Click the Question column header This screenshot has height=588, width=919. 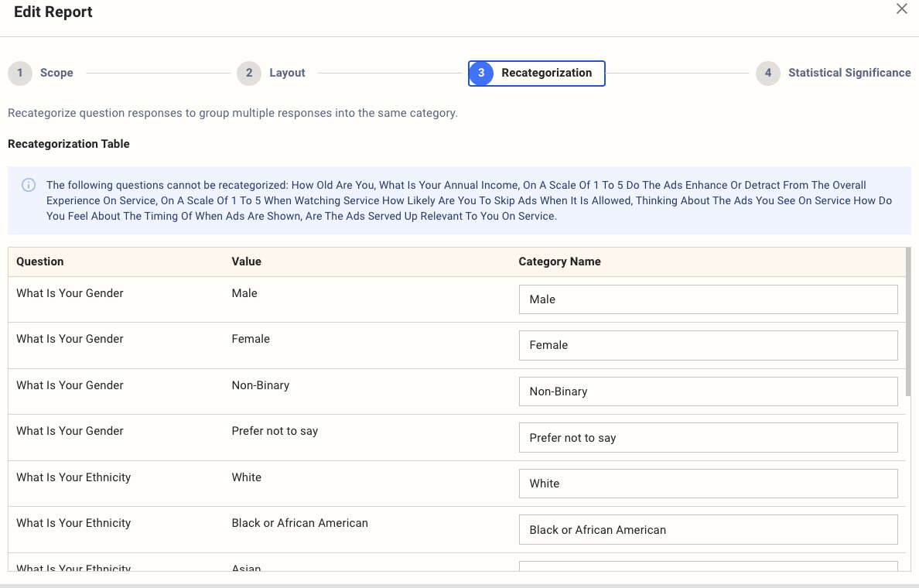pyautogui.click(x=39, y=262)
